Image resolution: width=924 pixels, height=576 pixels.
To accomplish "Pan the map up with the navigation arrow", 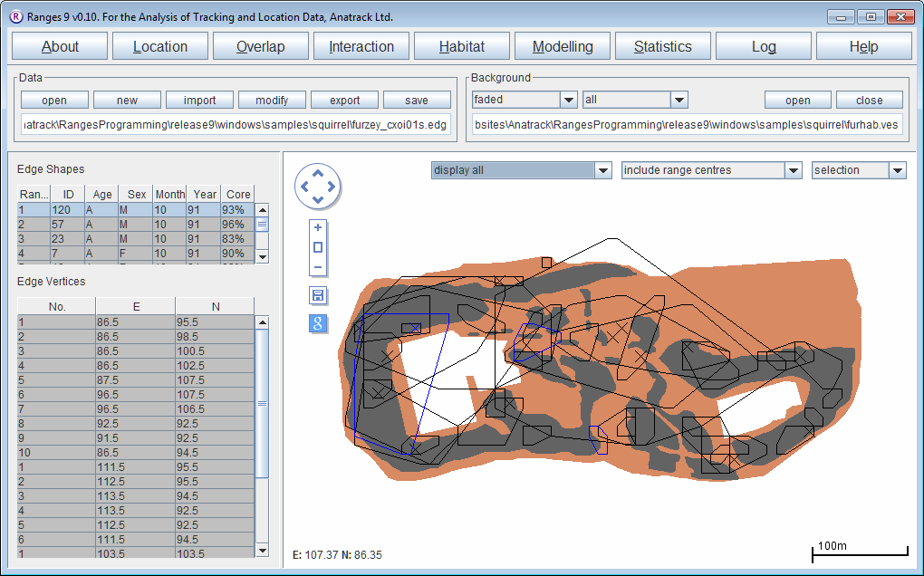I will point(317,175).
